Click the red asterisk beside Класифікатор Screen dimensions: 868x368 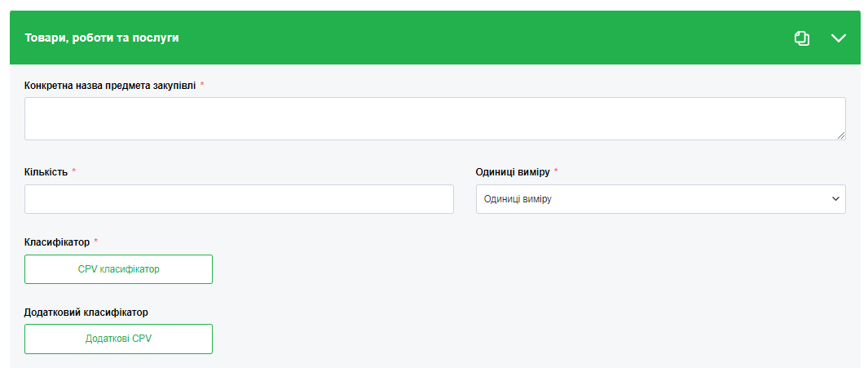(x=96, y=241)
